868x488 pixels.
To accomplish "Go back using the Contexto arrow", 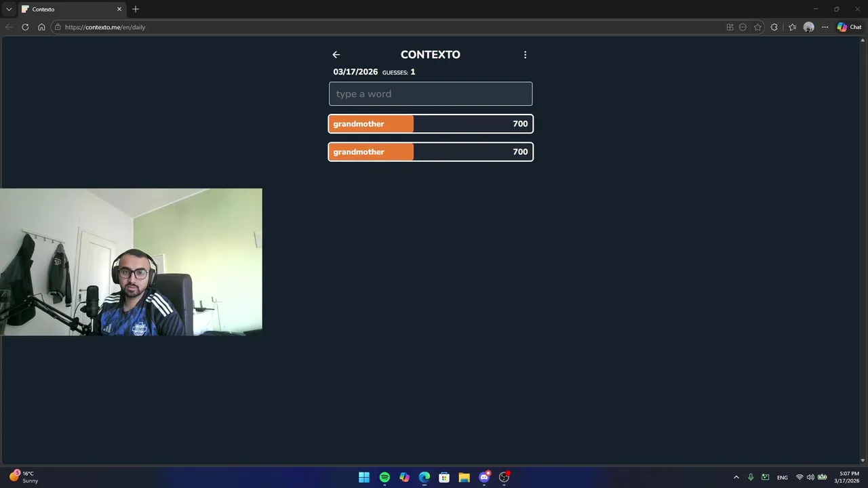I will click(x=336, y=55).
